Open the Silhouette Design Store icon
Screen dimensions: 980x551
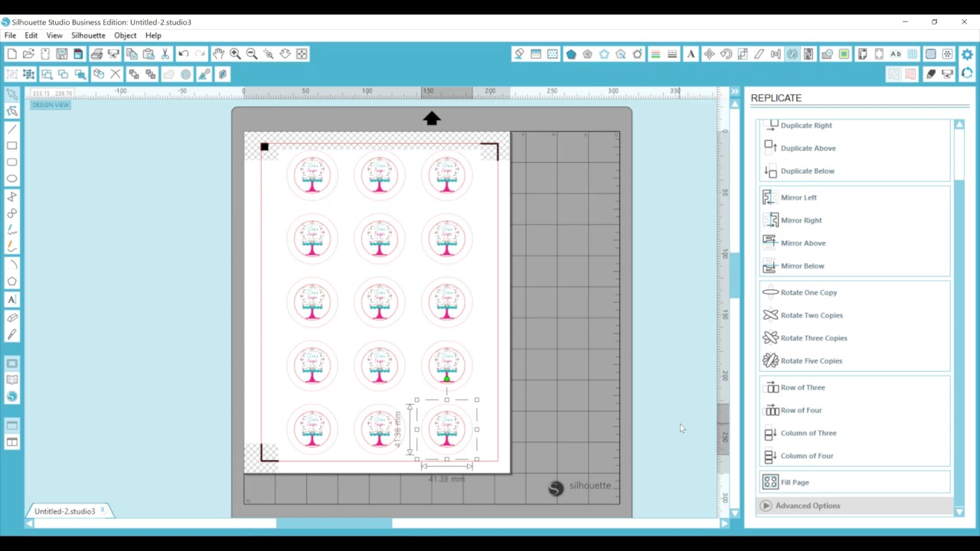point(11,396)
